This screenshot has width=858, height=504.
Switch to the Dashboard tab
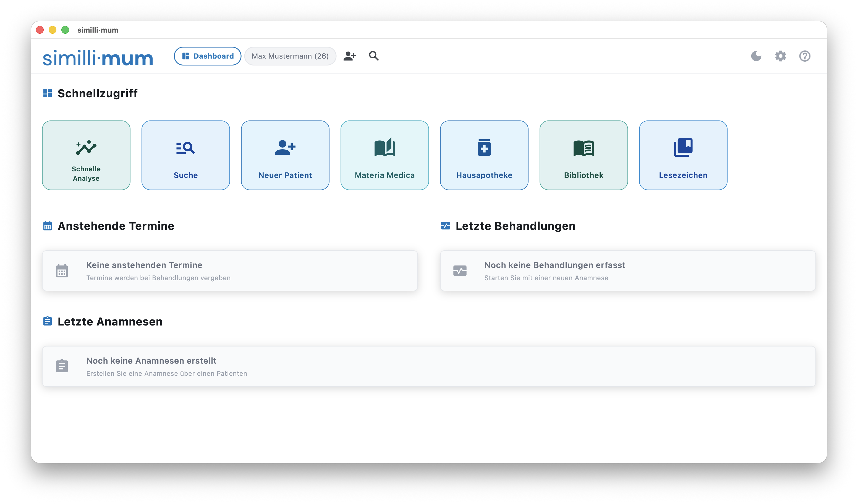[x=207, y=56]
